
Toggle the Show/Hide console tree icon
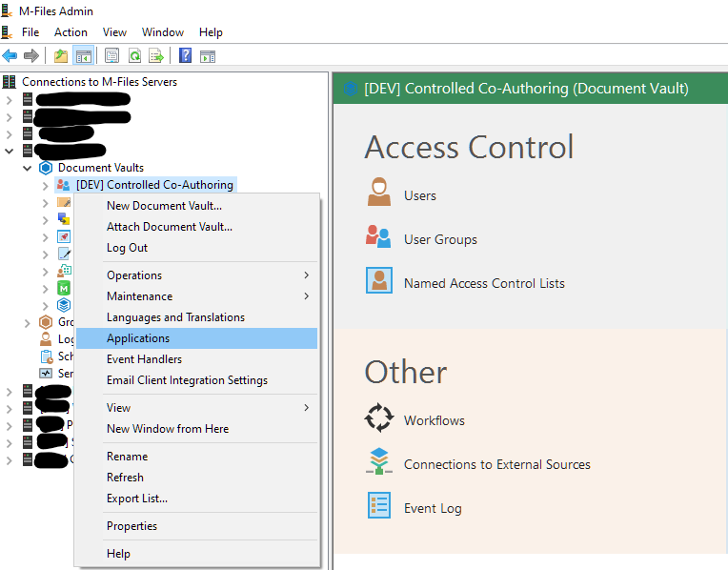(x=84, y=56)
